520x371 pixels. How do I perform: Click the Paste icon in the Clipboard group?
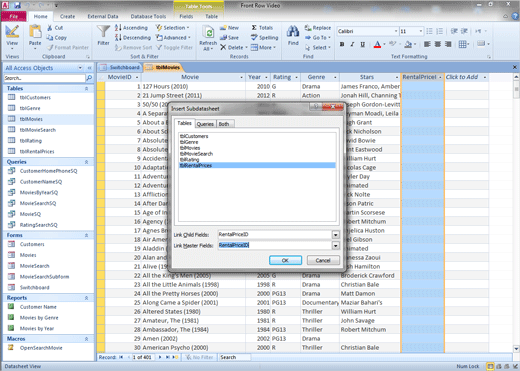point(35,31)
